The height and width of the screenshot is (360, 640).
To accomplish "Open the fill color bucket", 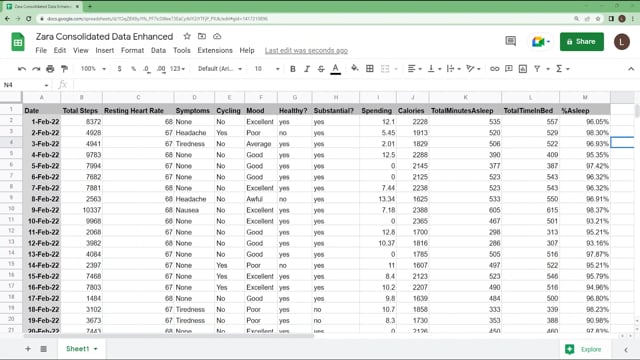I will coord(355,69).
